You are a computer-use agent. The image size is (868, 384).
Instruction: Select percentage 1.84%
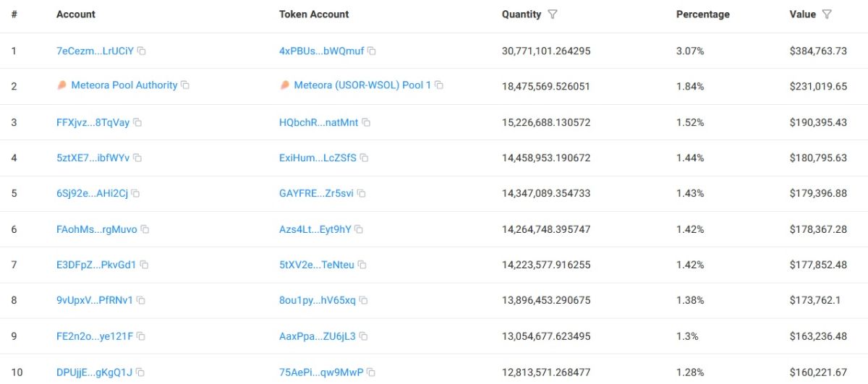[x=690, y=86]
